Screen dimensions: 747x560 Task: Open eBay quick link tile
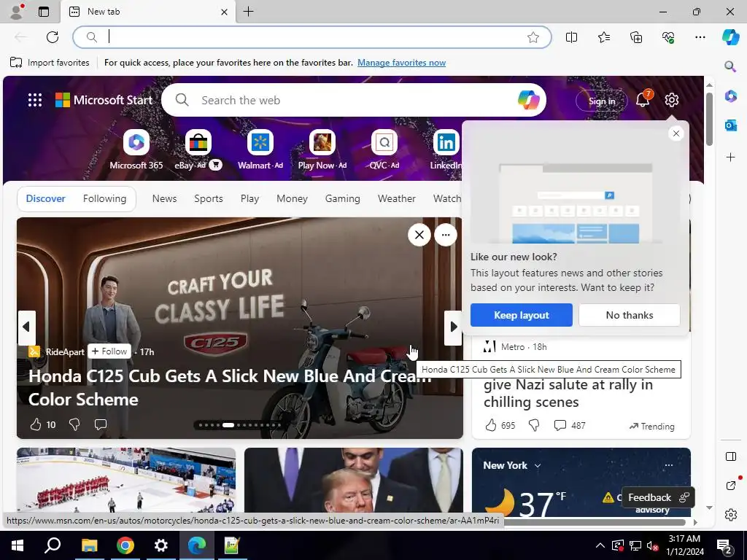(x=198, y=150)
